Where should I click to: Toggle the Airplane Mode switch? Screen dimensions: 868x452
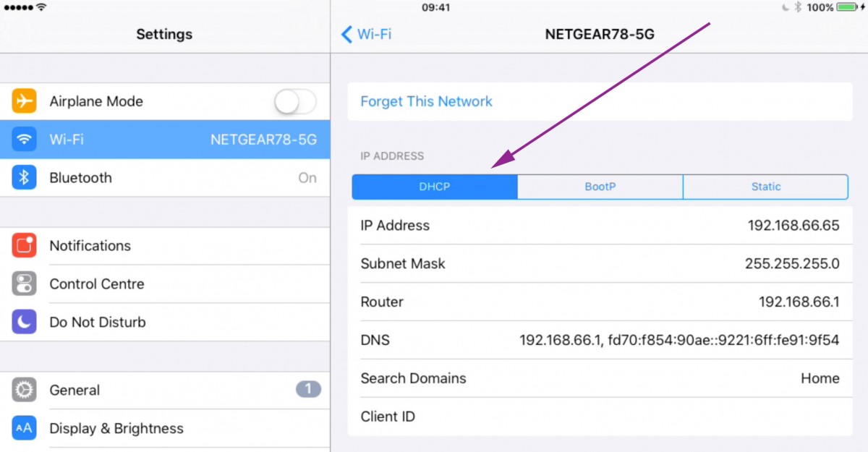point(295,101)
